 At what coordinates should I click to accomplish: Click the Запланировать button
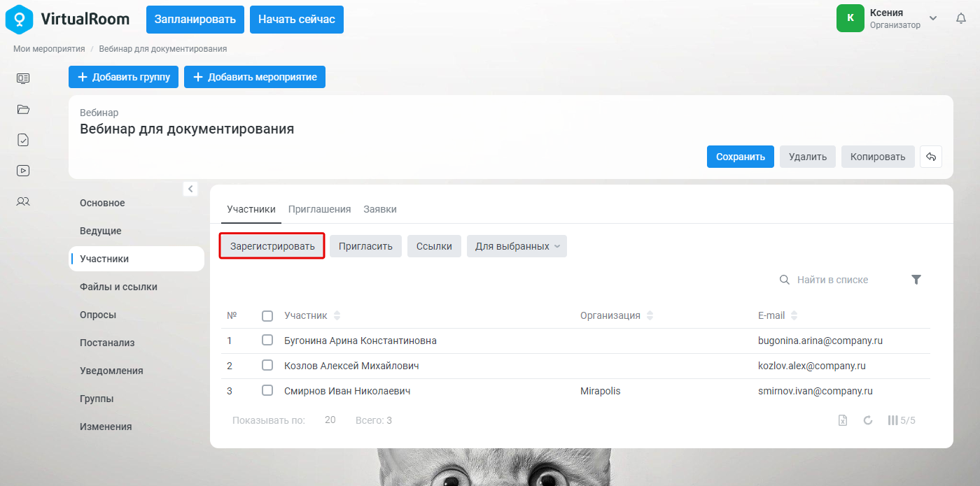(x=195, y=19)
